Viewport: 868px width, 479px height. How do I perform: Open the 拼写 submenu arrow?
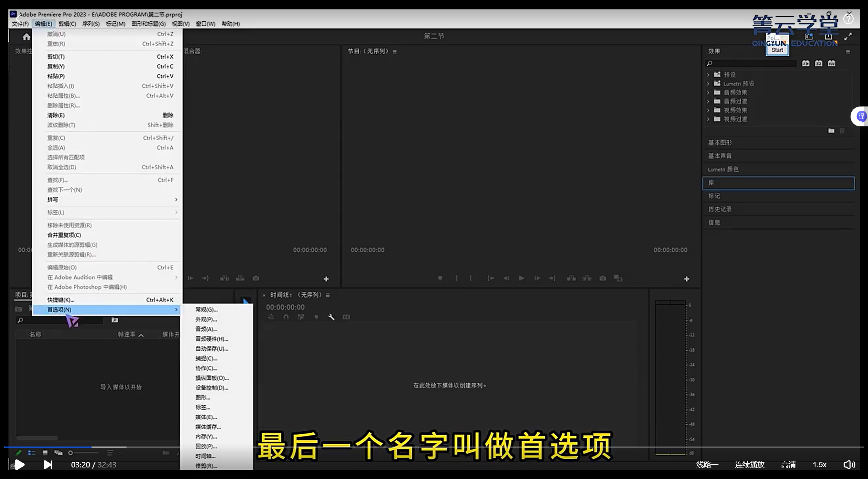(x=176, y=199)
